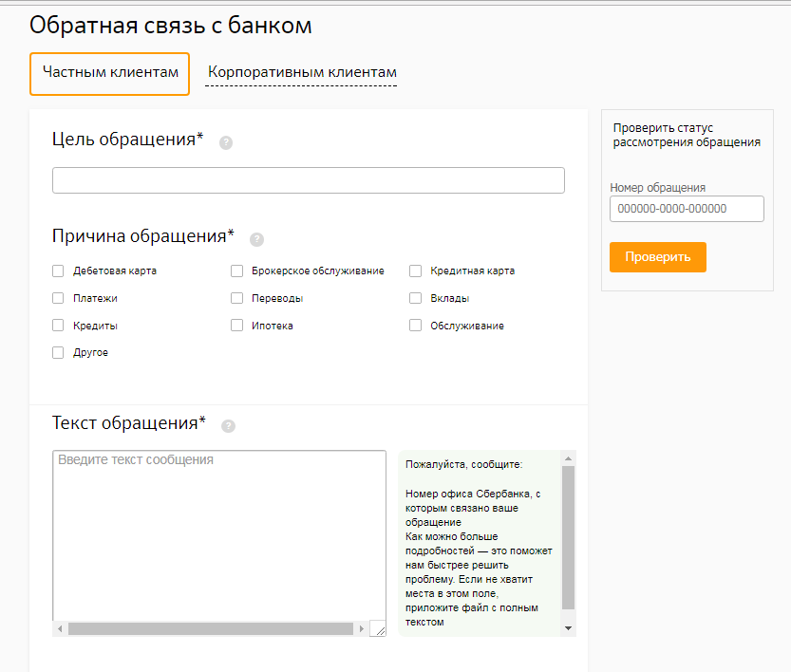Check the Дебетовая карта checkbox
Screen dimensions: 791x672
(x=59, y=271)
